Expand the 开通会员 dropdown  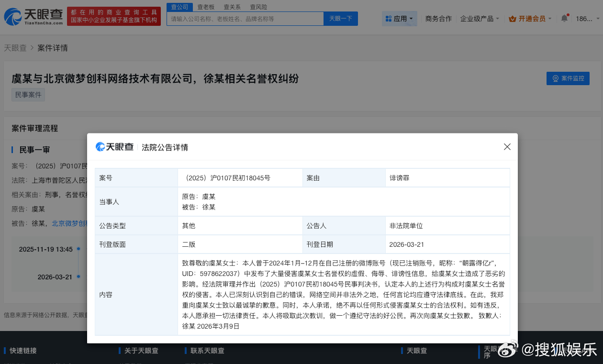[532, 19]
